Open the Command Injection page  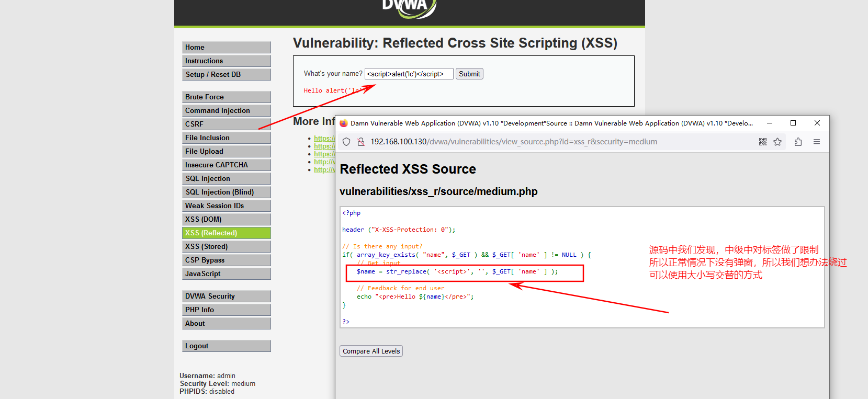point(227,110)
